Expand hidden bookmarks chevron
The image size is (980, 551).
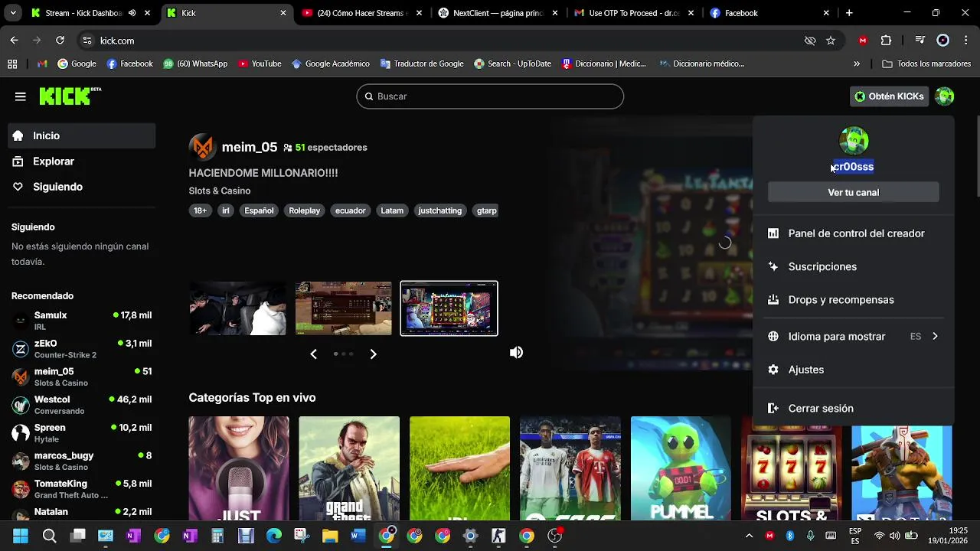[x=857, y=64]
